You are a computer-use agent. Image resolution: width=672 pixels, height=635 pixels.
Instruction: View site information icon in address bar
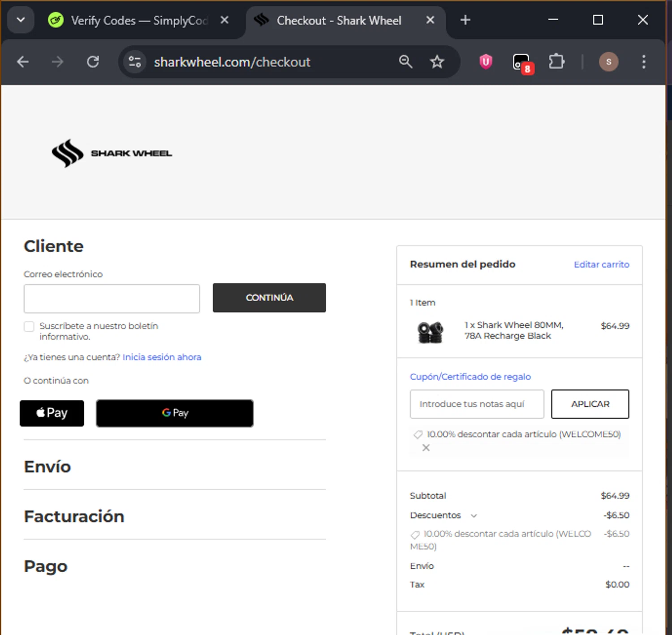pyautogui.click(x=134, y=62)
